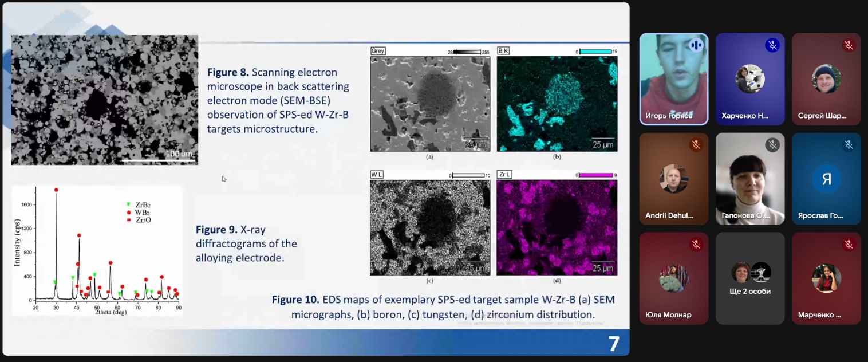Click the muted mic icon on Юля Молнар's tile
Viewport: 868px width, 362px height.
coord(696,245)
